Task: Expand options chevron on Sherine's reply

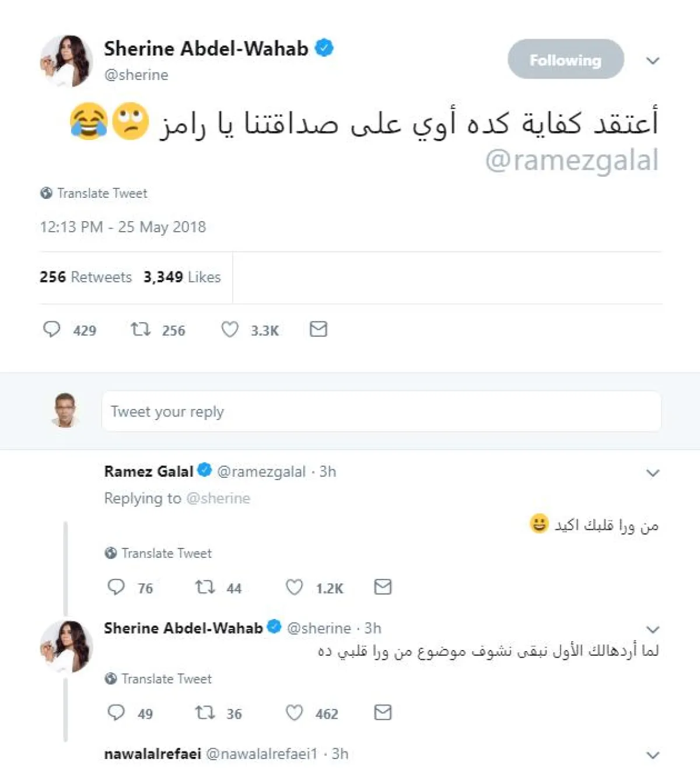Action: (653, 629)
